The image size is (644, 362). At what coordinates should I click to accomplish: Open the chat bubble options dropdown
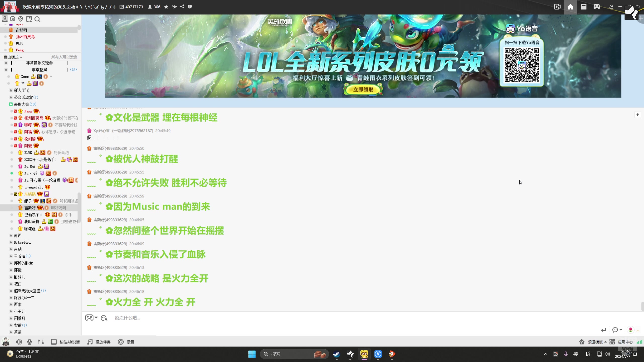click(x=617, y=330)
